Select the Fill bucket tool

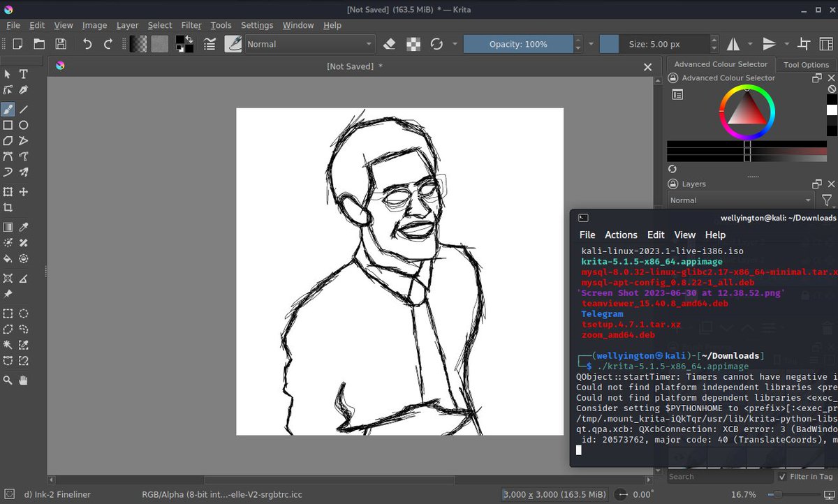pyautogui.click(x=8, y=259)
